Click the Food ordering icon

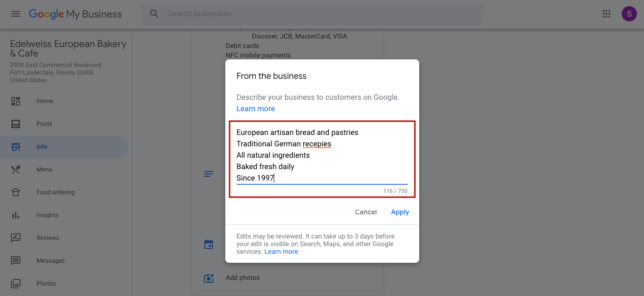click(x=16, y=192)
